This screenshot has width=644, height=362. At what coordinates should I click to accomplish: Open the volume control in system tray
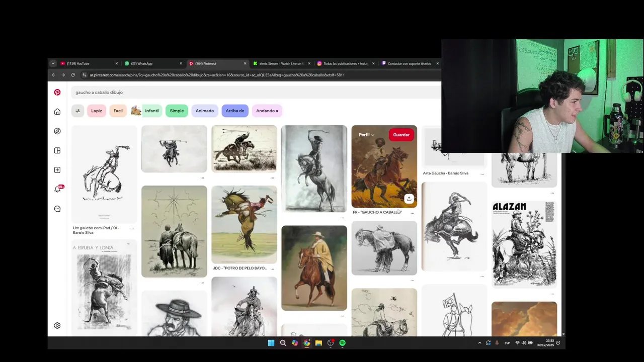pos(523,343)
